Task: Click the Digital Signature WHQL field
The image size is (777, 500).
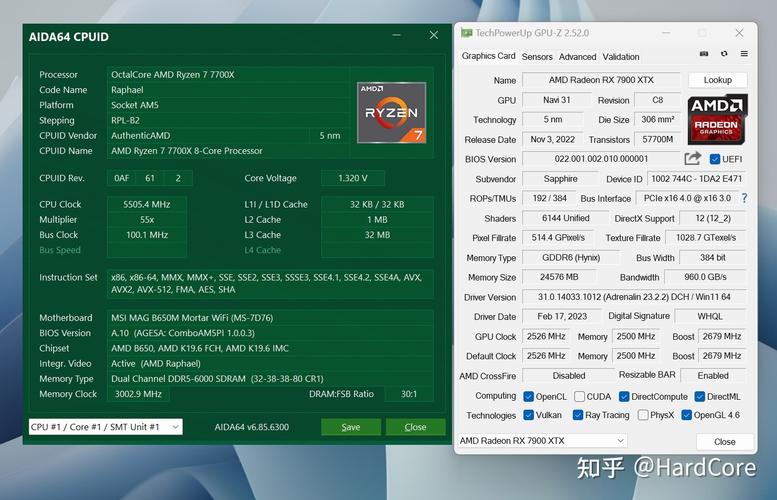Action: click(x=710, y=316)
